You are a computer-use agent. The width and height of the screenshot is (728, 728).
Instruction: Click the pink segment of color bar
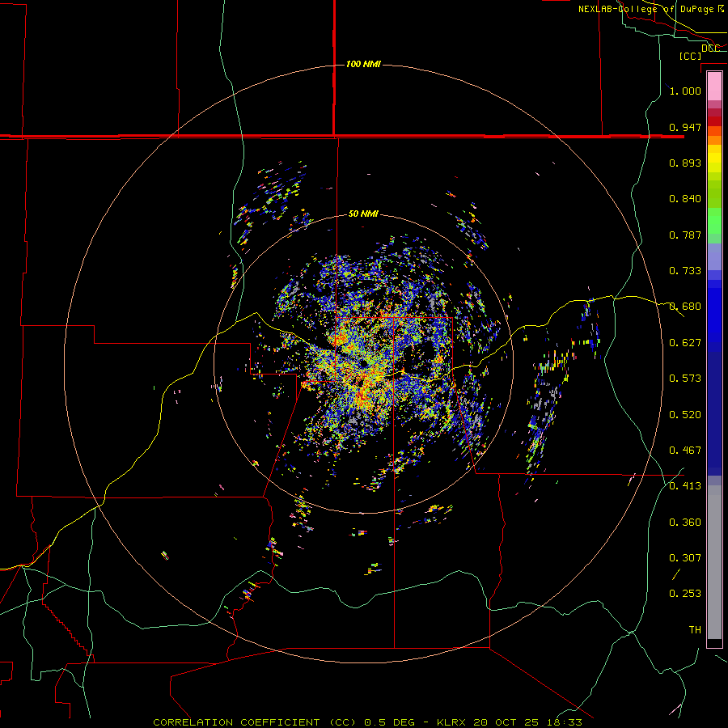[714, 87]
